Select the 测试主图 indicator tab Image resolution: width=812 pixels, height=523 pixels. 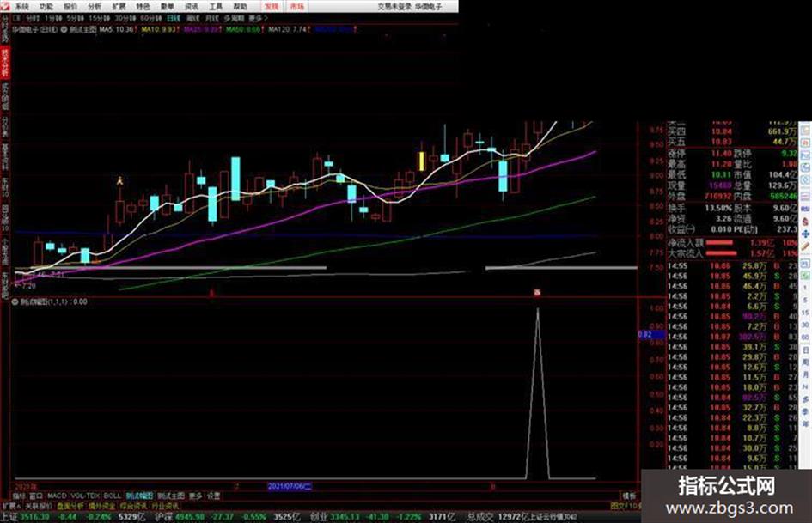pyautogui.click(x=171, y=496)
